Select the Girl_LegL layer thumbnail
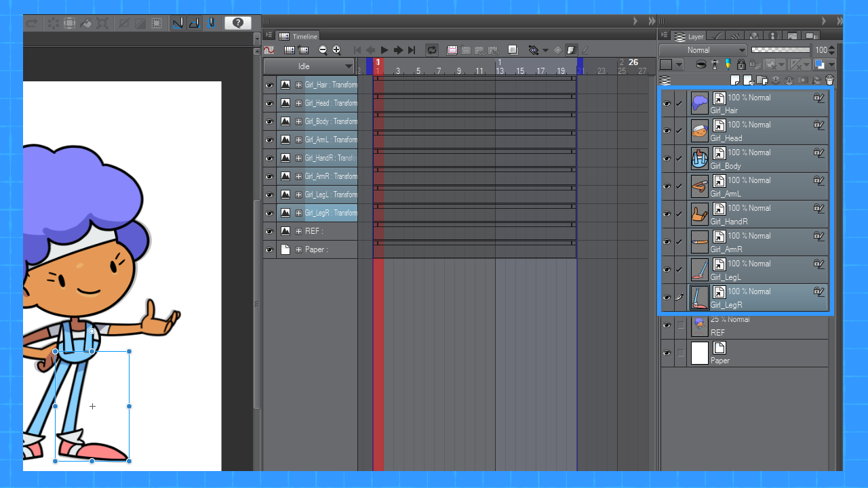 [x=700, y=270]
